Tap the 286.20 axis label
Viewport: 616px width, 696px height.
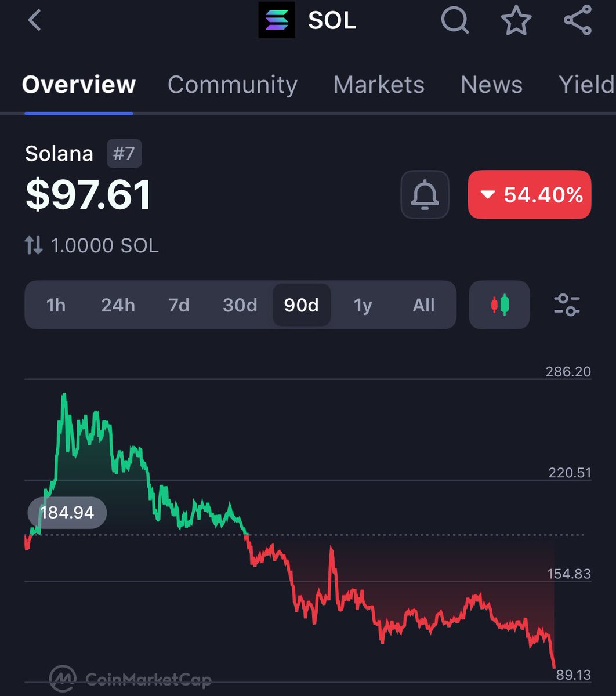(x=568, y=371)
